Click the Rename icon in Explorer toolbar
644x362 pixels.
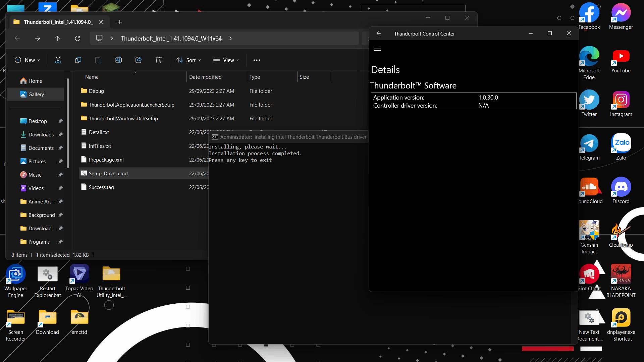118,60
